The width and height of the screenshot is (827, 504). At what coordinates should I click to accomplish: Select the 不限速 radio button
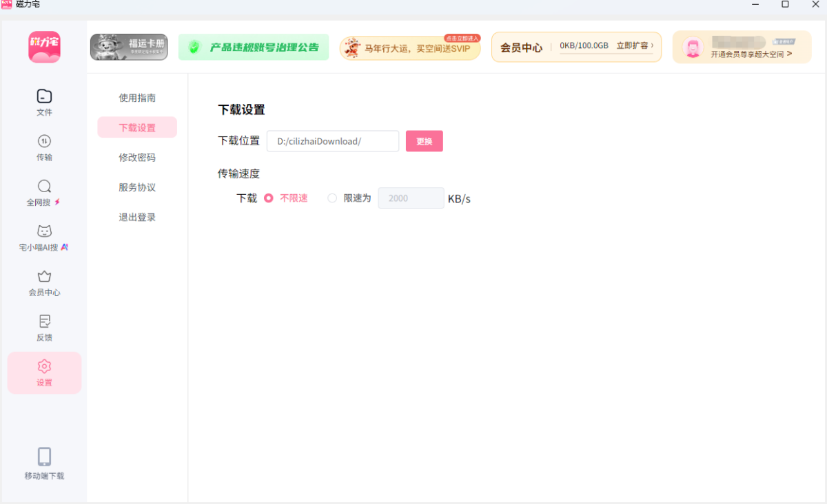269,198
